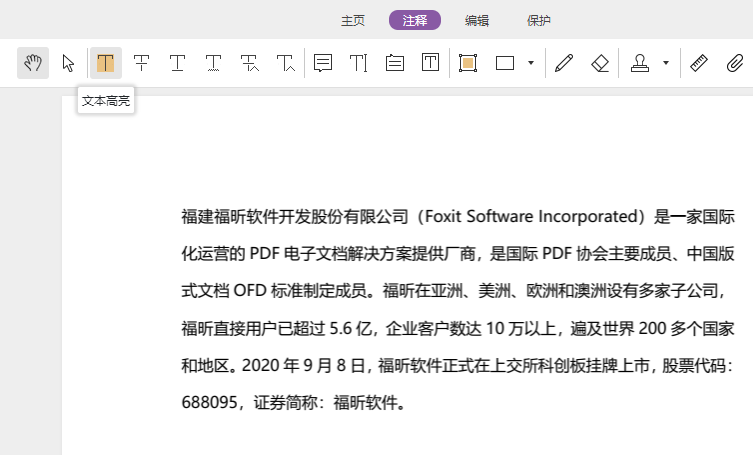
Task: Click the text "Foxit Software Incorporated"
Action: (x=531, y=216)
